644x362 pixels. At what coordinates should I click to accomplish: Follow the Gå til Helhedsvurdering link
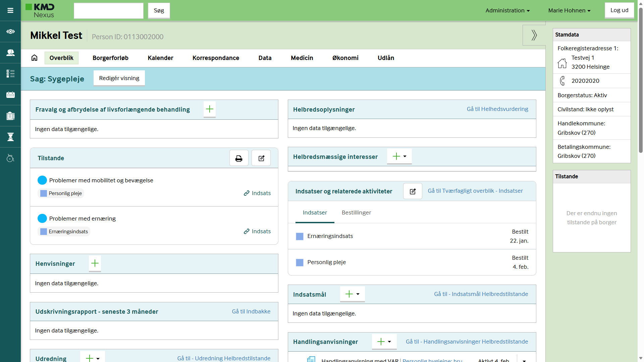point(497,109)
